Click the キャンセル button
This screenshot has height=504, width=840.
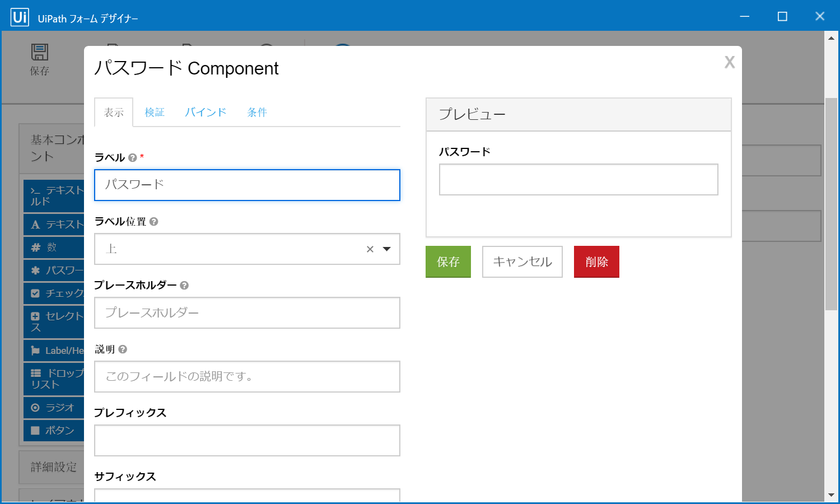pos(522,262)
